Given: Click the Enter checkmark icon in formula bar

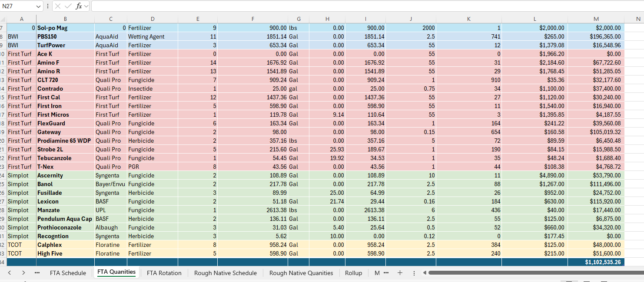Looking at the screenshot, I should coord(68,6).
